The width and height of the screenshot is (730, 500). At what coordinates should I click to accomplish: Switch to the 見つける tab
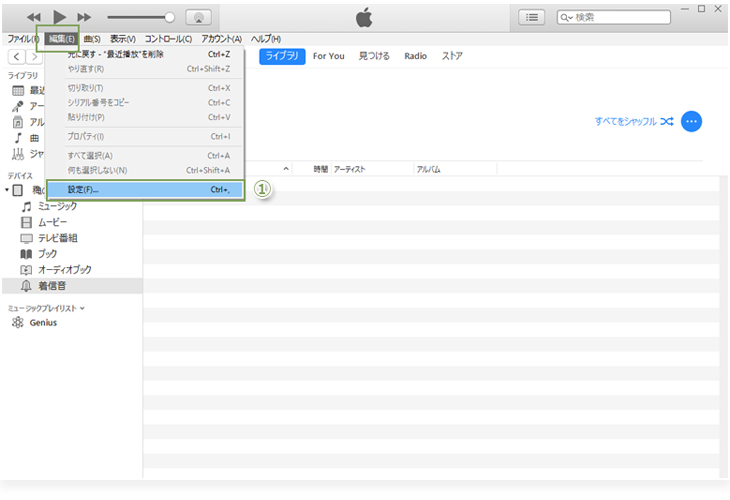click(x=374, y=56)
